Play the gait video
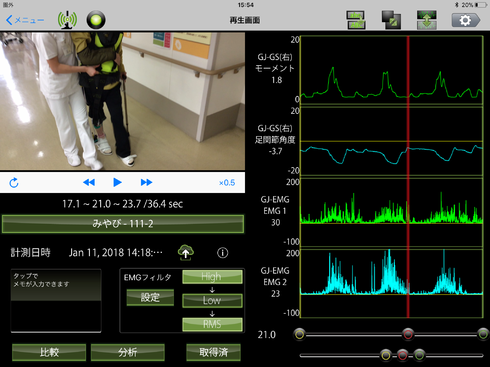 coord(117,182)
